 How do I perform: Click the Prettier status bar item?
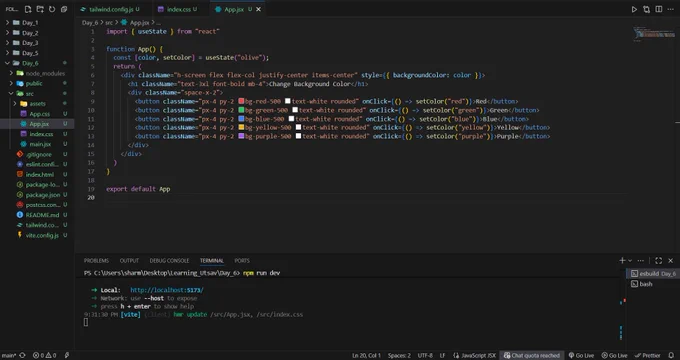coord(647,355)
